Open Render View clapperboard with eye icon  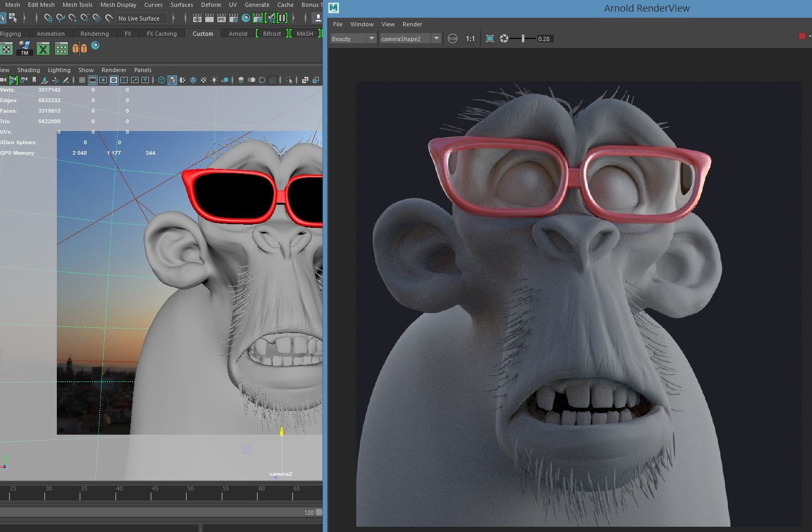[x=197, y=18]
